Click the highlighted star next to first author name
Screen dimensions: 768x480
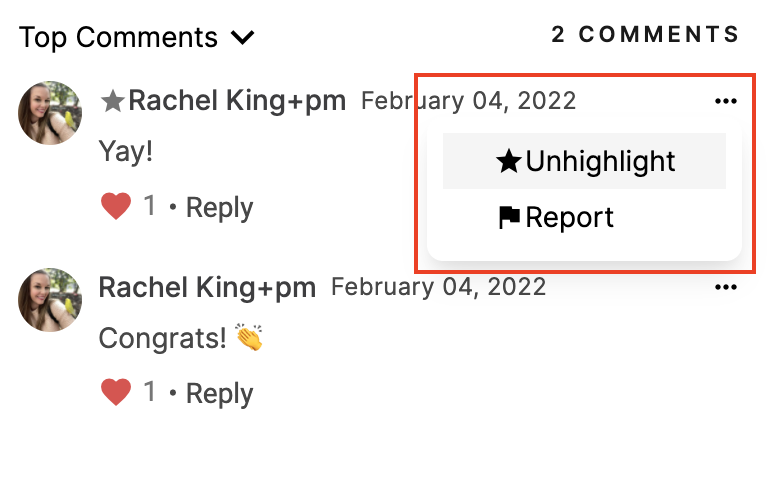[112, 101]
